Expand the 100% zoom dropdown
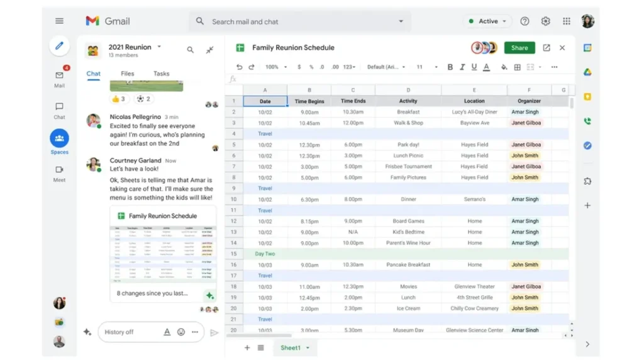The height and width of the screenshot is (360, 644). [x=275, y=67]
